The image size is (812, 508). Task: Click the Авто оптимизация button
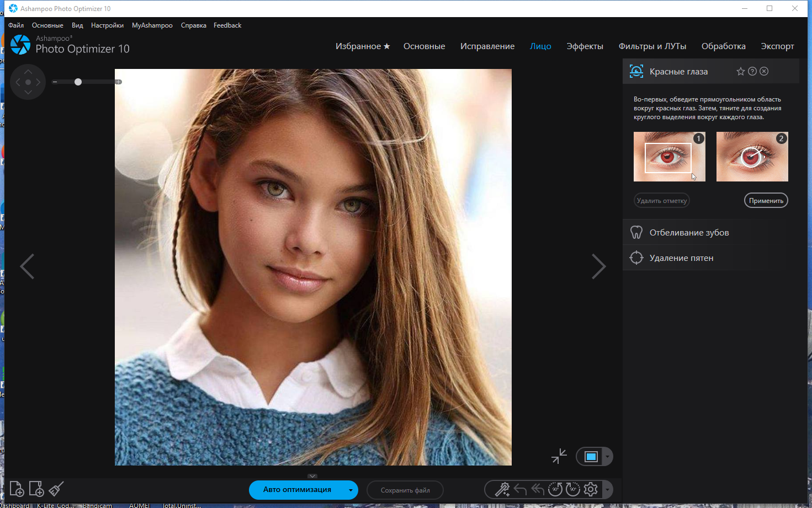tap(297, 490)
